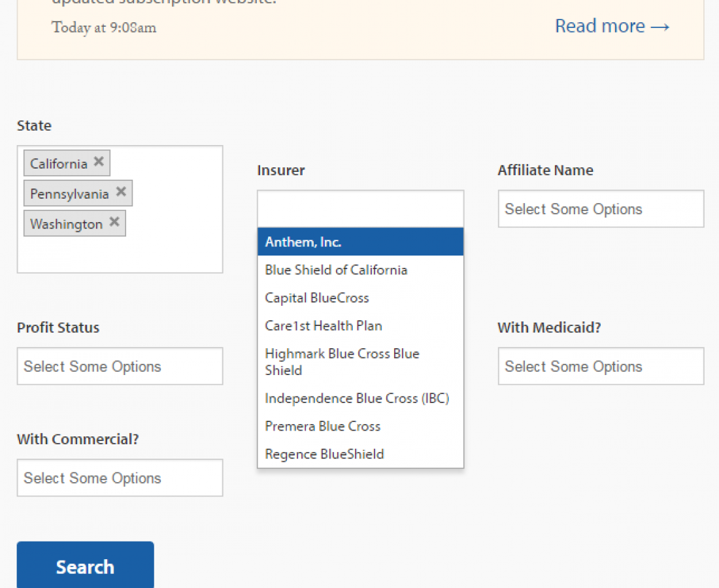Pick Care1st Health Plan option

click(360, 325)
